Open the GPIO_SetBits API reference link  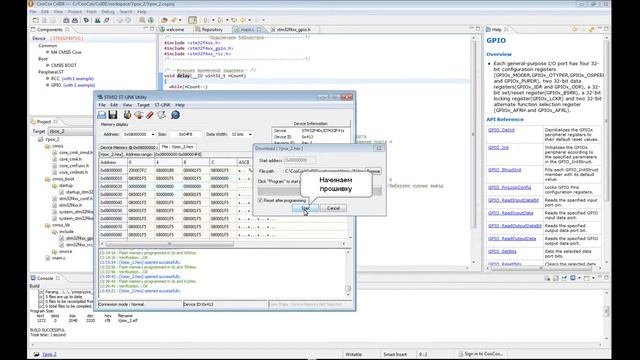(502, 251)
